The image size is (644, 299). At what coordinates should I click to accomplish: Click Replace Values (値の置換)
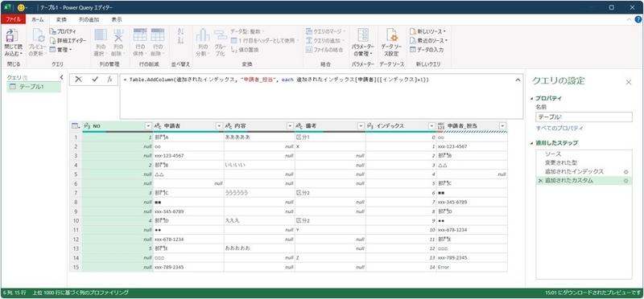[245, 49]
